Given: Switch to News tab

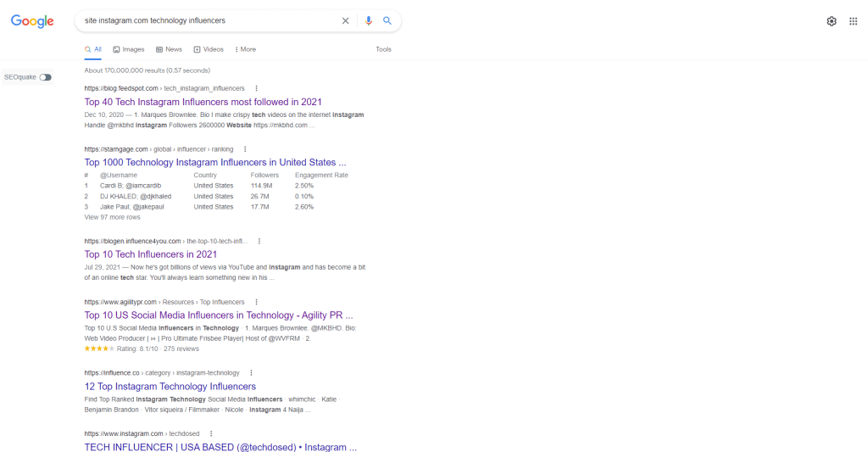Looking at the screenshot, I should pyautogui.click(x=169, y=49).
